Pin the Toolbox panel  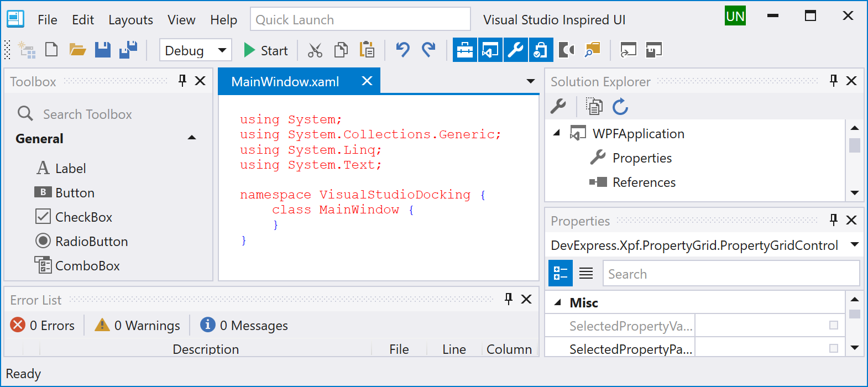coord(182,81)
